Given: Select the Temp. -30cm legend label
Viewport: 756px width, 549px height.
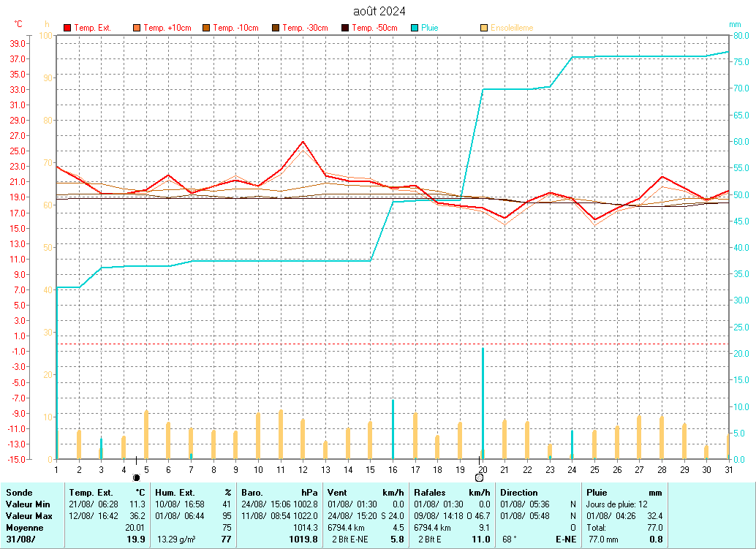Looking at the screenshot, I should [x=305, y=28].
